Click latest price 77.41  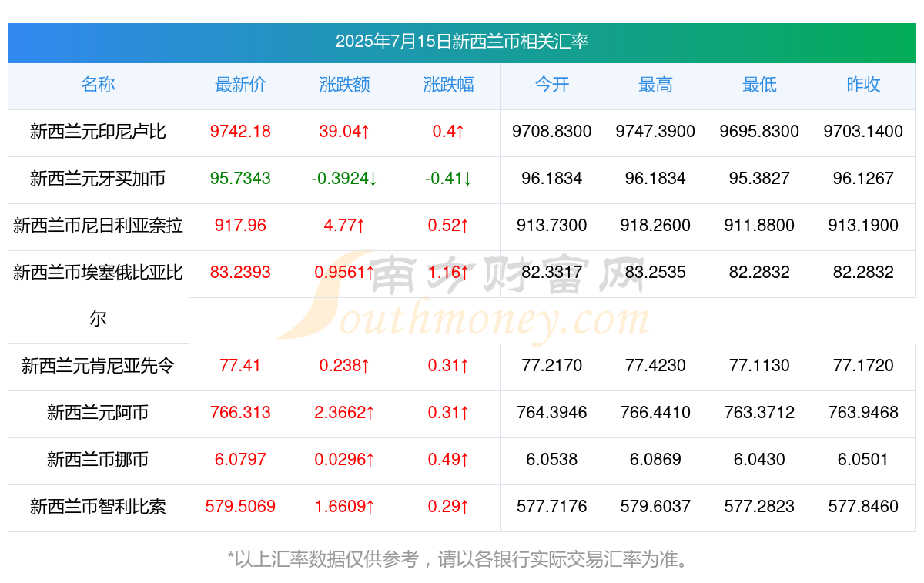click(240, 366)
